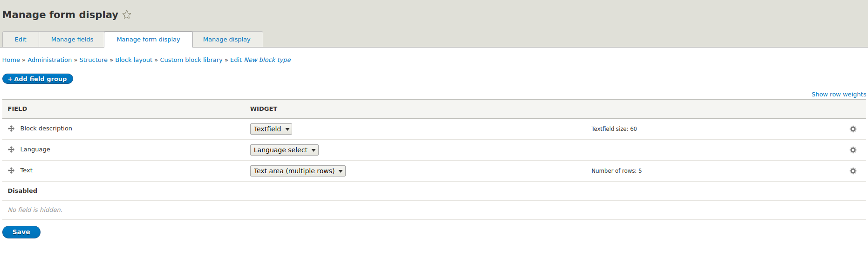Open the Textfield widget dropdown

271,129
